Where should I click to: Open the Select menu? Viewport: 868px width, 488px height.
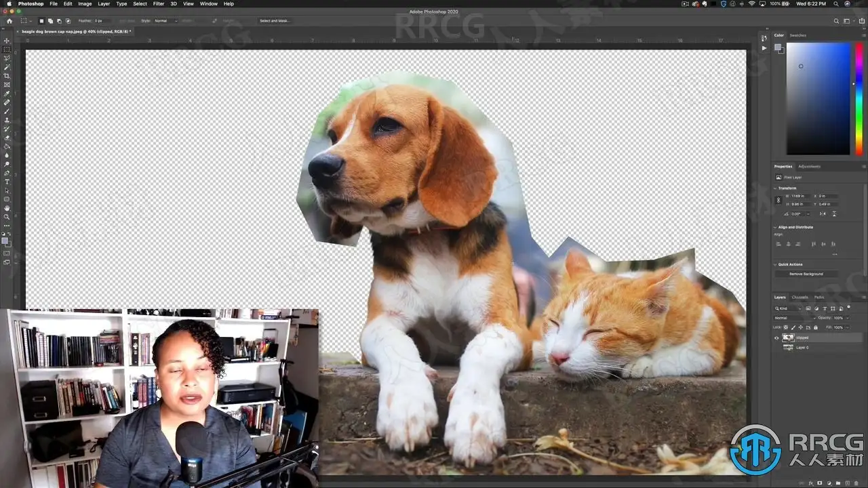140,4
